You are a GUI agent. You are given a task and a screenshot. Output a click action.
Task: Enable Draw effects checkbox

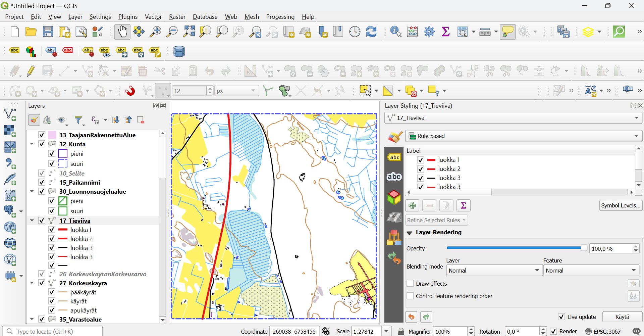pos(410,284)
